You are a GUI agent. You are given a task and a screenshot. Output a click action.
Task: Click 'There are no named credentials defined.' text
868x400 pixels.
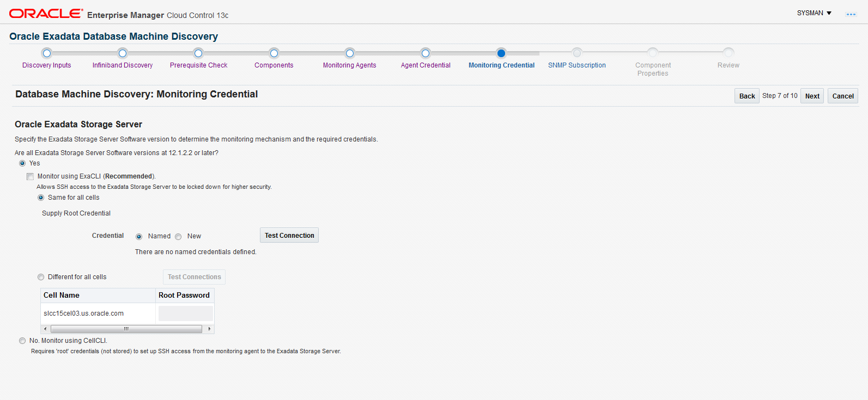[x=196, y=252]
